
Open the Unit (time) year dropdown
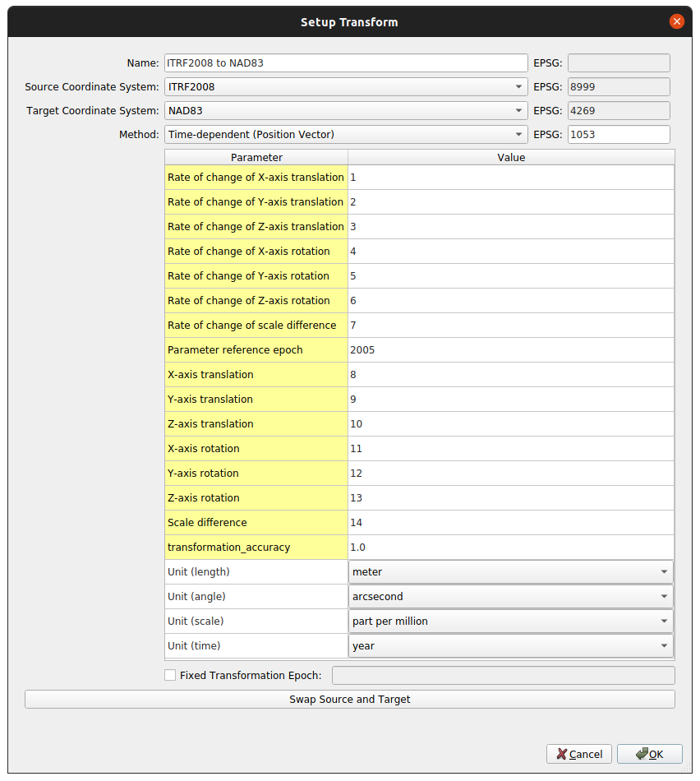point(511,645)
